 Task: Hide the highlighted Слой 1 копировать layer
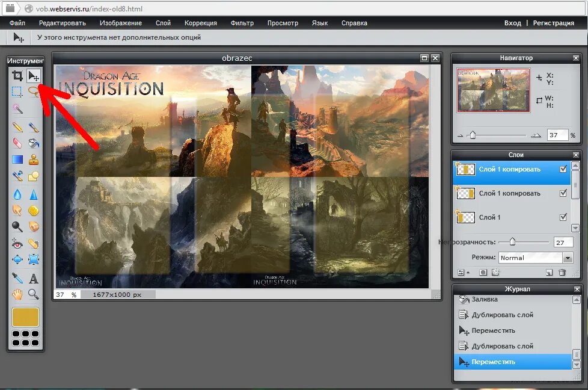point(563,169)
